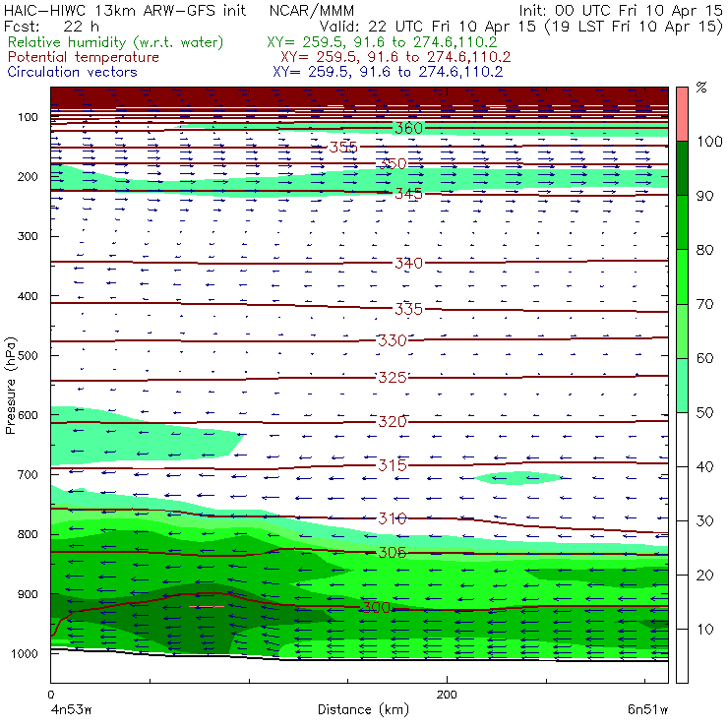
Task: Select the 80-90% dark green colorbar swatch
Action: (682, 222)
